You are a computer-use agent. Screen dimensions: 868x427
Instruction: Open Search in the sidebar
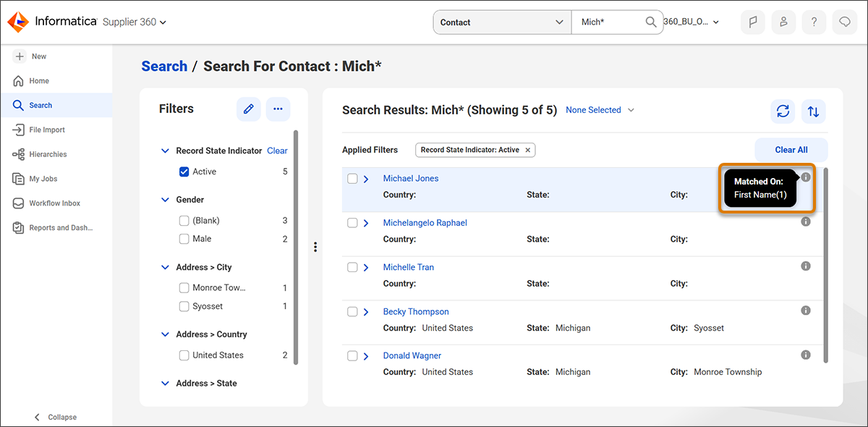click(56, 105)
